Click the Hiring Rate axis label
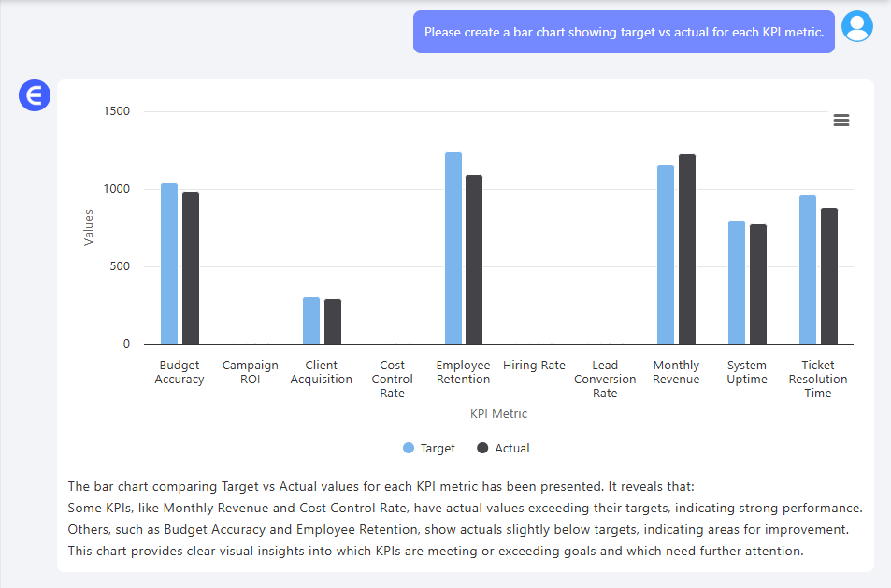Viewport: 891px width, 588px height. (x=534, y=366)
